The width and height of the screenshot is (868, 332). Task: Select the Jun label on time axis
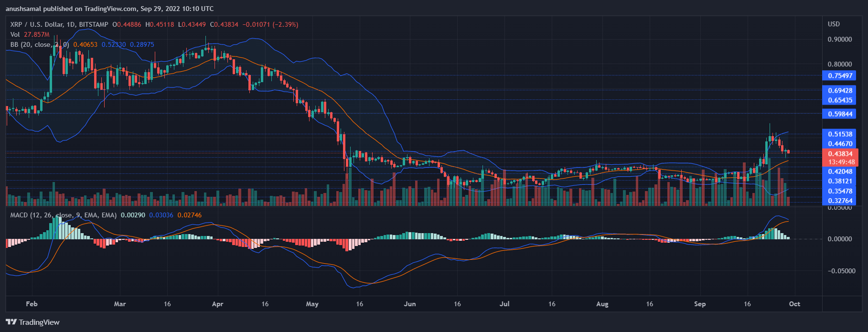(409, 304)
